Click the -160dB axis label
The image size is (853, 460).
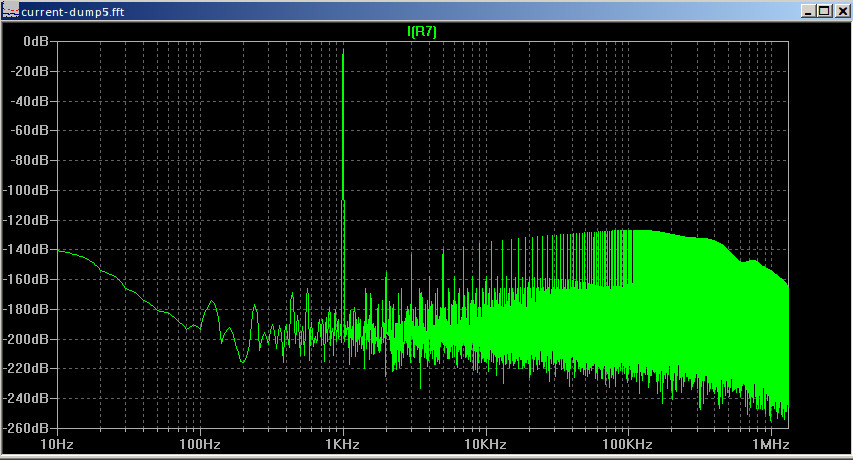(26, 279)
